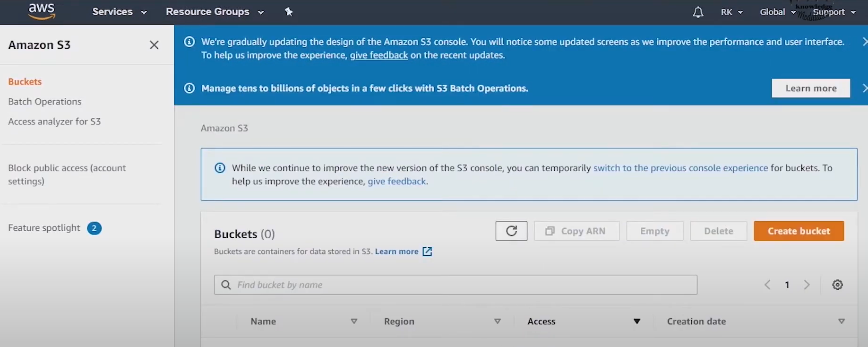Screen dimensions: 868x347
Task: Open the notifications bell
Action: 698,12
